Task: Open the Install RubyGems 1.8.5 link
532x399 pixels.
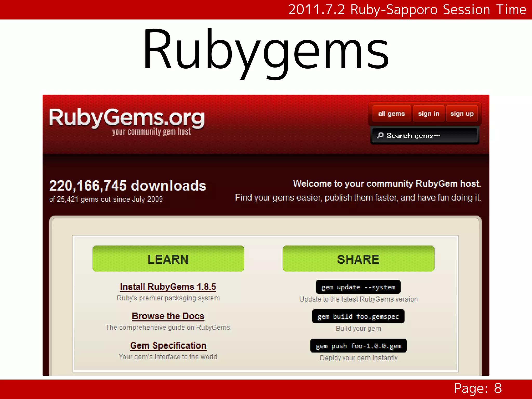Action: tap(168, 287)
